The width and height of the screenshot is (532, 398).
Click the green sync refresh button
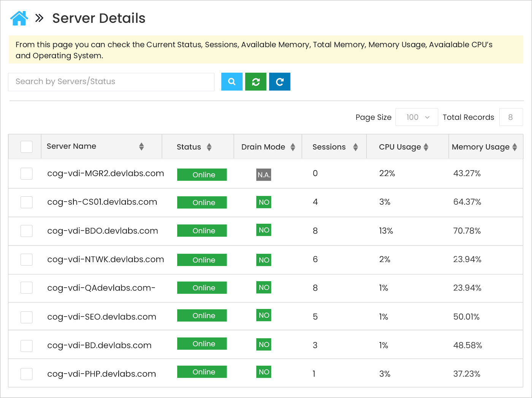point(256,82)
